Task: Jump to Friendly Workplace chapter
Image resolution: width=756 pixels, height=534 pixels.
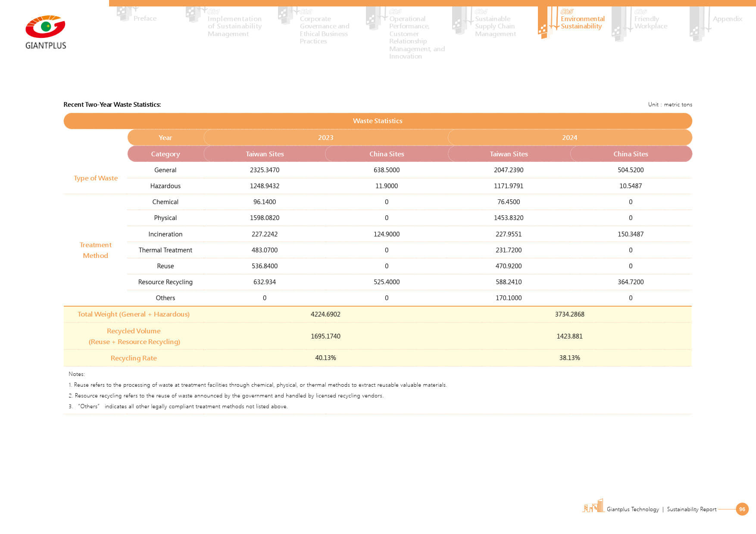Action: tap(650, 22)
